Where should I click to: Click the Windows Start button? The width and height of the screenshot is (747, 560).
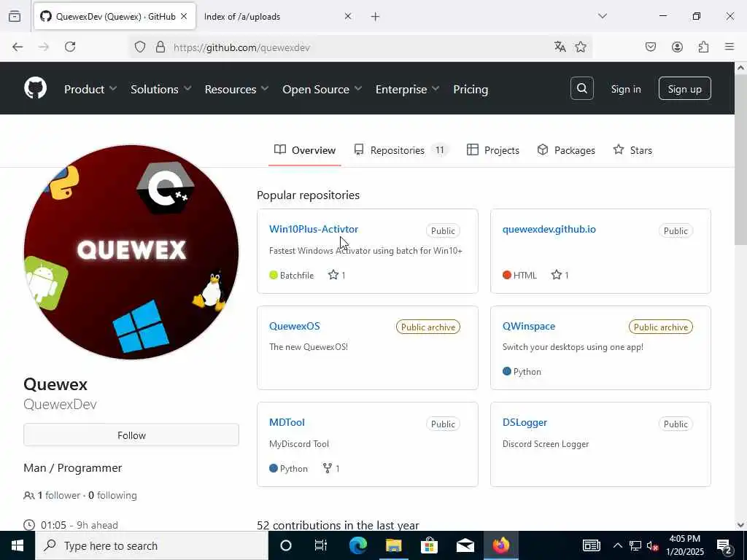pos(18,545)
